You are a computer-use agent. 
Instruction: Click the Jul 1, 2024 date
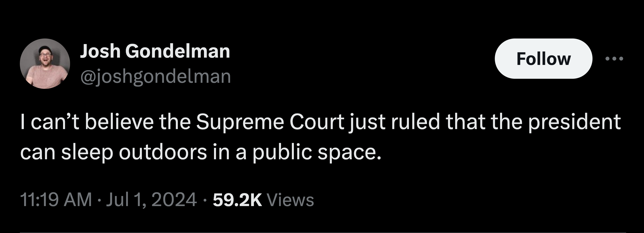point(151,200)
